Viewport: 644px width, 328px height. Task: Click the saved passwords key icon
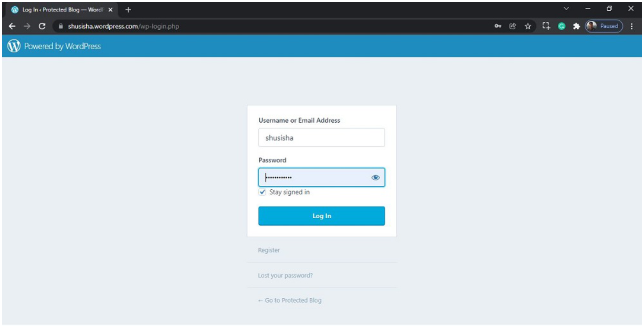tap(498, 26)
